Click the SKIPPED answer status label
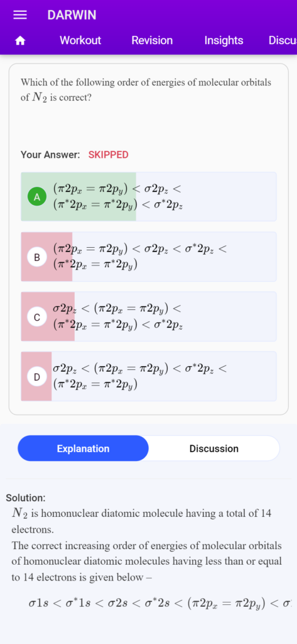Image resolution: width=297 pixels, height=644 pixels. pyautogui.click(x=108, y=155)
